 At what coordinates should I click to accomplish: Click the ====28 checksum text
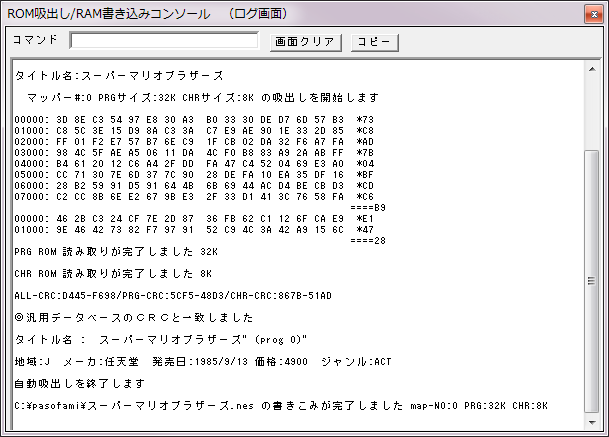(x=368, y=241)
